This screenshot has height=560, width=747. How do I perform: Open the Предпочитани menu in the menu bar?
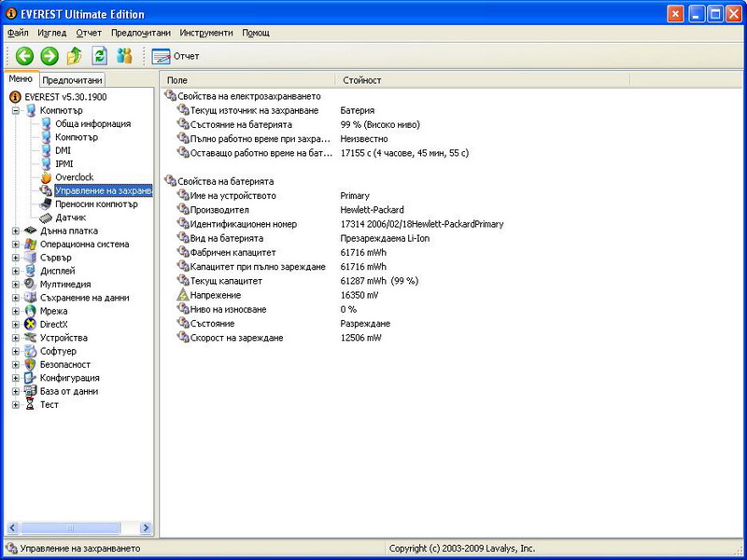(141, 33)
